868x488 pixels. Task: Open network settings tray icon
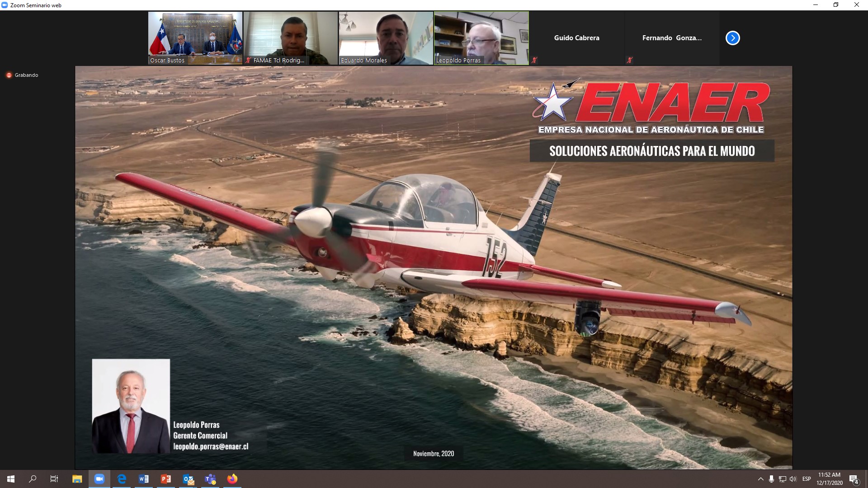[x=783, y=479]
